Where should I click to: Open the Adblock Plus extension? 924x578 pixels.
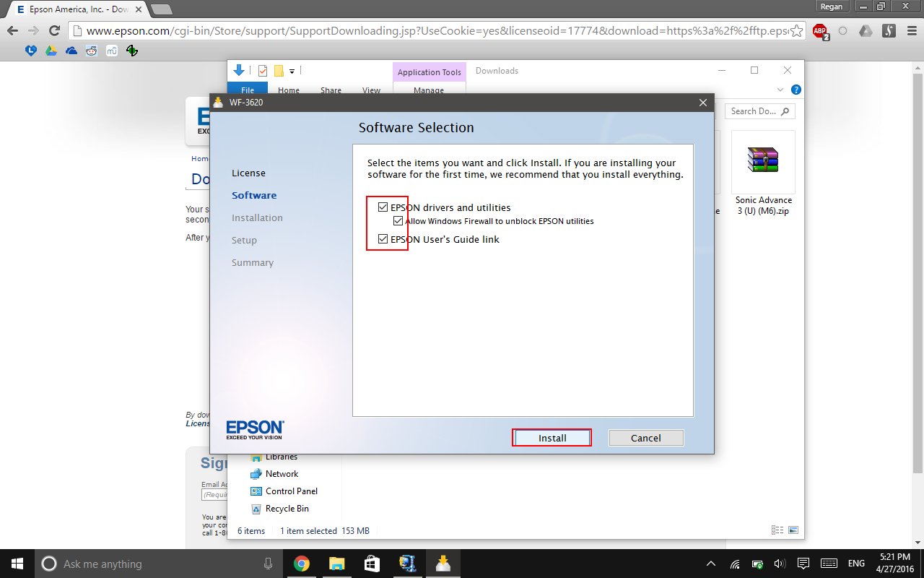point(820,31)
